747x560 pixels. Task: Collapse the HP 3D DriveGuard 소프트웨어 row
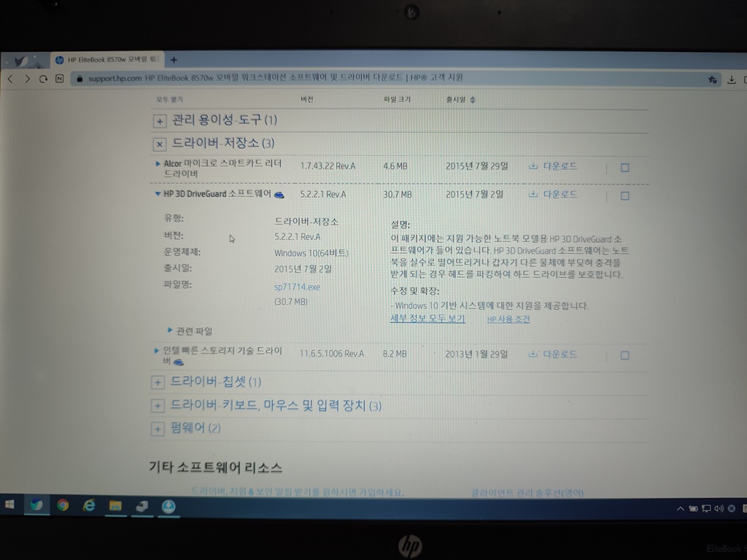point(158,194)
